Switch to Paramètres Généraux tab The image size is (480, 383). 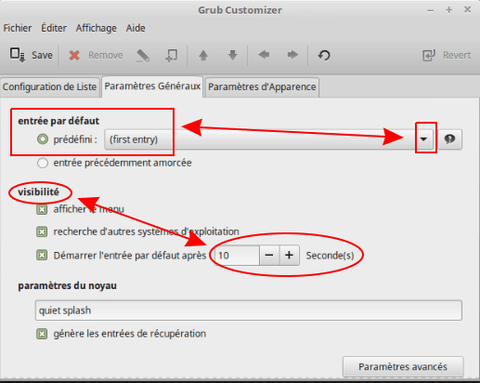[x=152, y=86]
